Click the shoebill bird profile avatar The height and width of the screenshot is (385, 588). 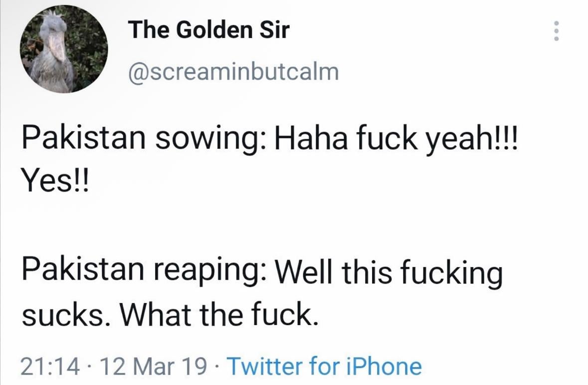click(64, 49)
